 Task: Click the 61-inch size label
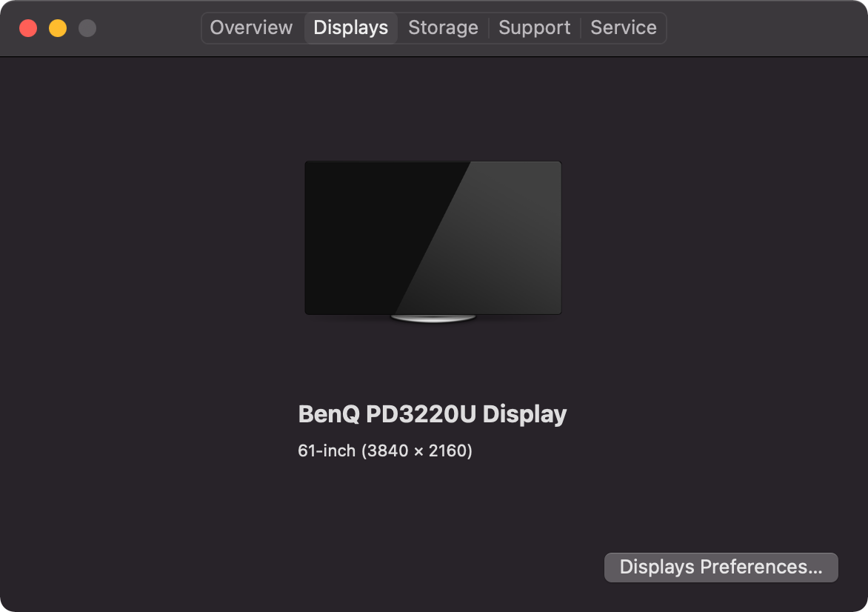tap(326, 450)
